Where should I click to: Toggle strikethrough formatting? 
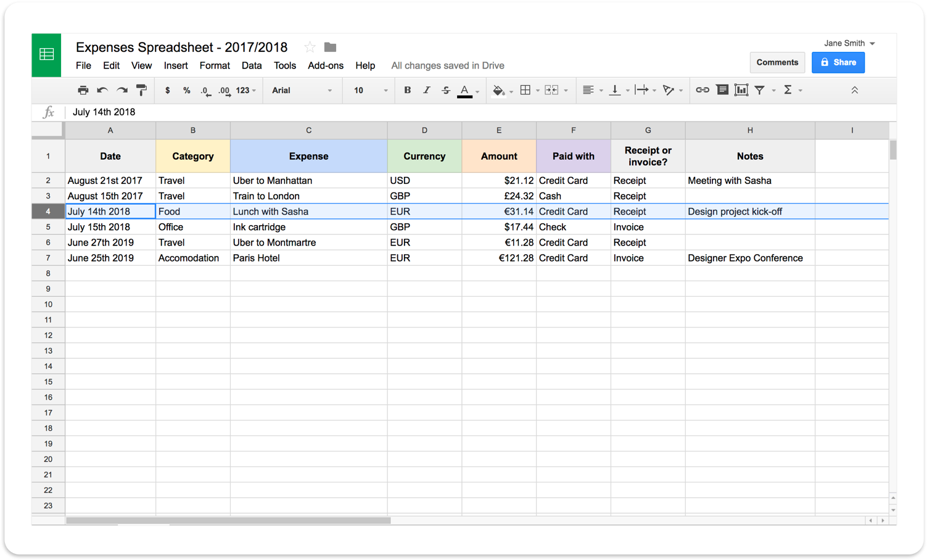(x=445, y=90)
